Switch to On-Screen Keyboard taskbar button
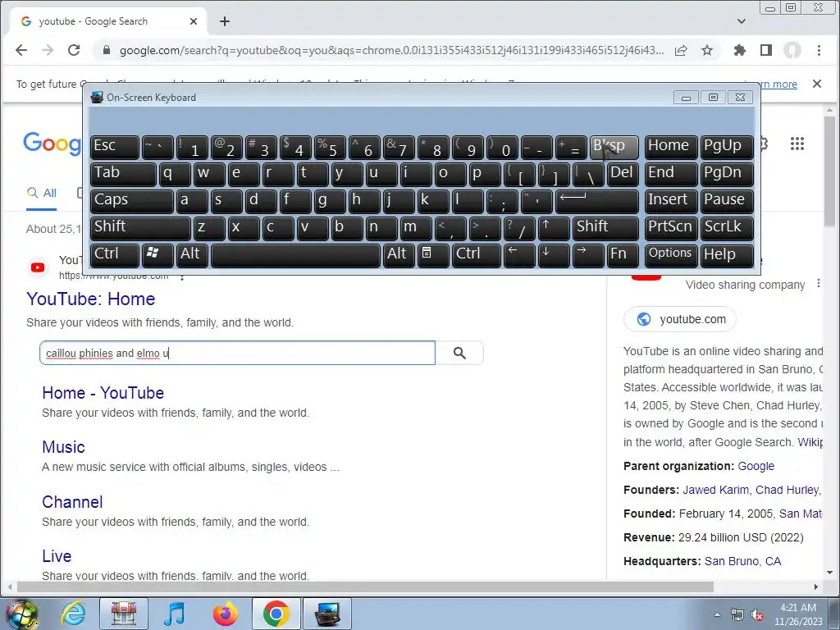 point(327,614)
